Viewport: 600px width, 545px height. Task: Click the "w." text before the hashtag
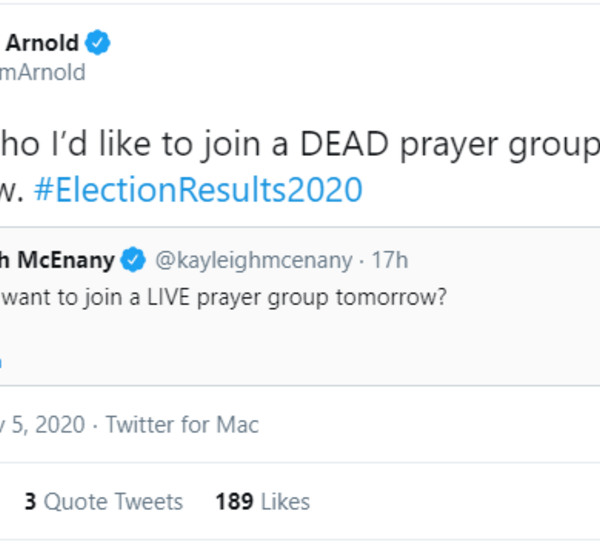12,188
